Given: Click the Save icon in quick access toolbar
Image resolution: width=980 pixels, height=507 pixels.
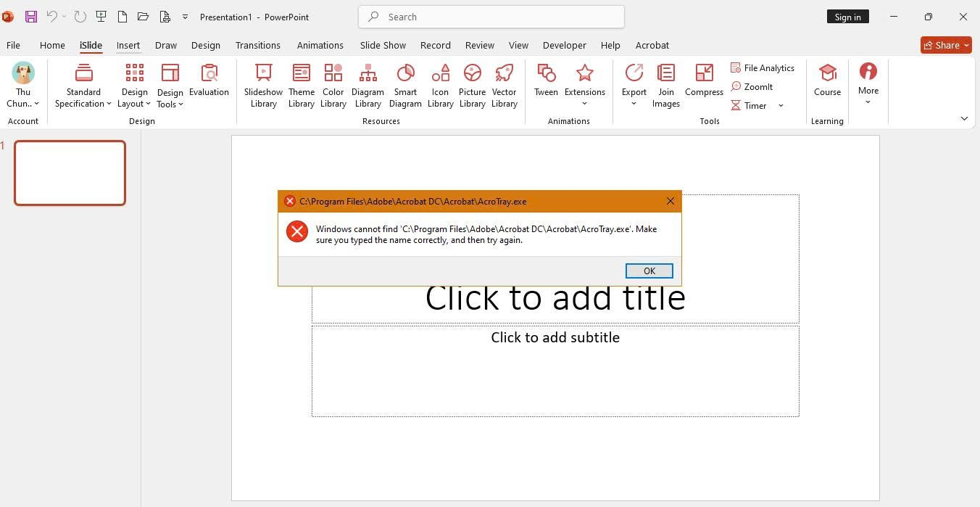Looking at the screenshot, I should coord(30,17).
